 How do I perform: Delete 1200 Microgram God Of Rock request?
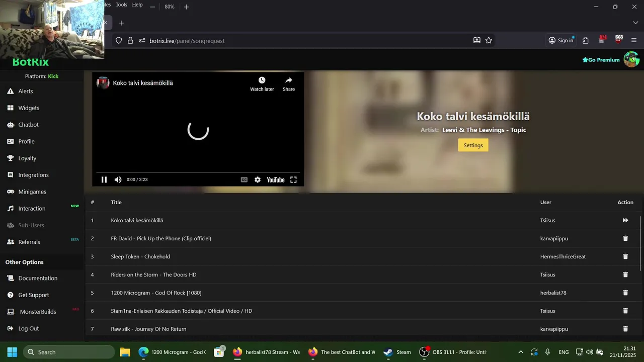625,293
